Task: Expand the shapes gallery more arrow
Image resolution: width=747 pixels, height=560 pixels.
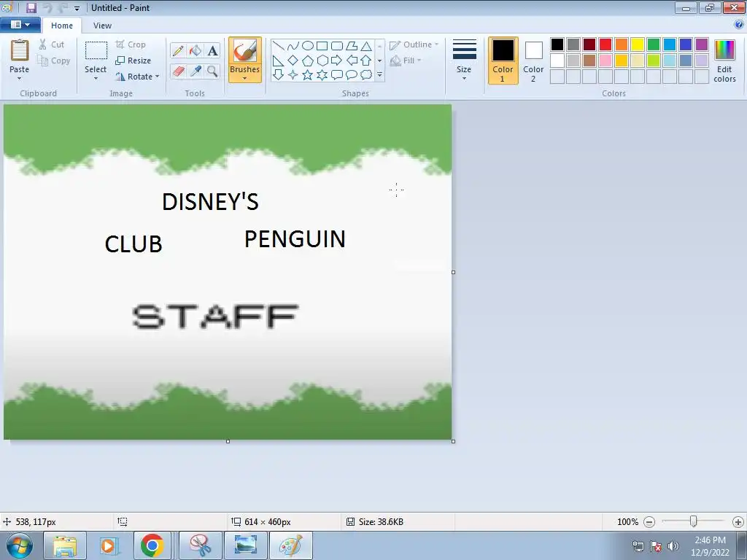Action: (x=379, y=75)
